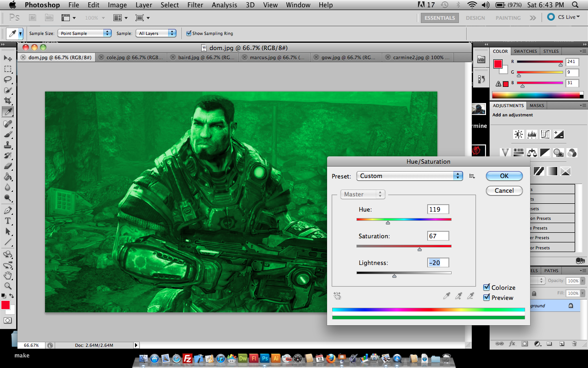Uncheck the Colorize checkbox
The height and width of the screenshot is (368, 588).
[x=486, y=287]
